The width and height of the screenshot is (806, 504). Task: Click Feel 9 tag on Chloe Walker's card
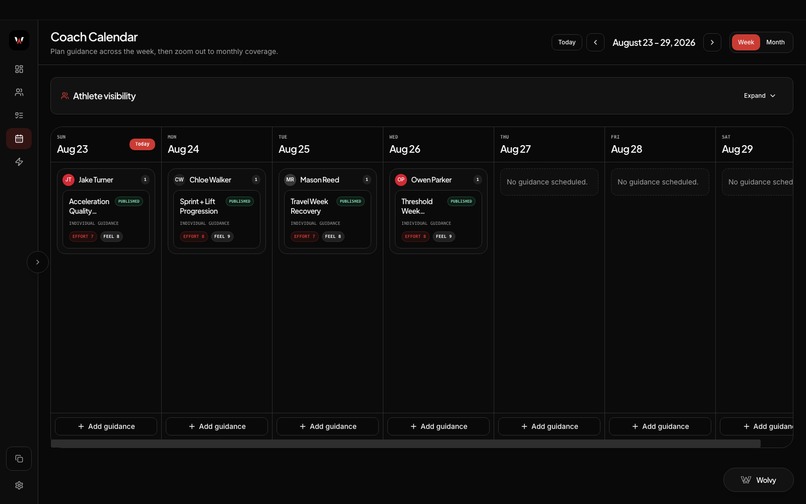tap(222, 237)
